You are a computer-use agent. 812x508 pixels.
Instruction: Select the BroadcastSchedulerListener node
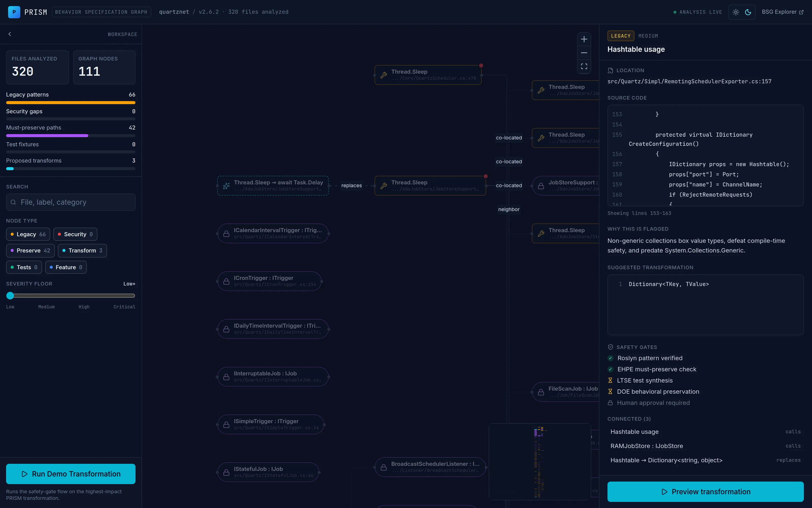coord(430,467)
